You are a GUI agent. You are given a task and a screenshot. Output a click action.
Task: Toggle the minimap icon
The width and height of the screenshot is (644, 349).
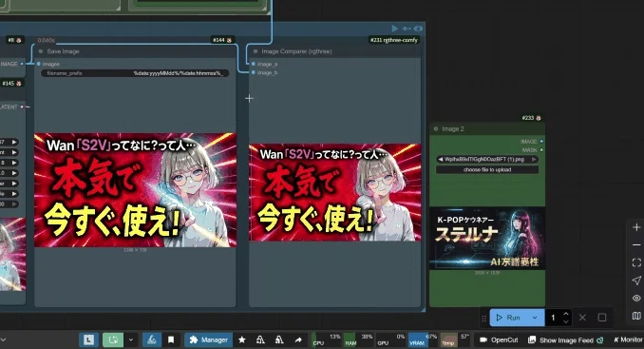636,316
